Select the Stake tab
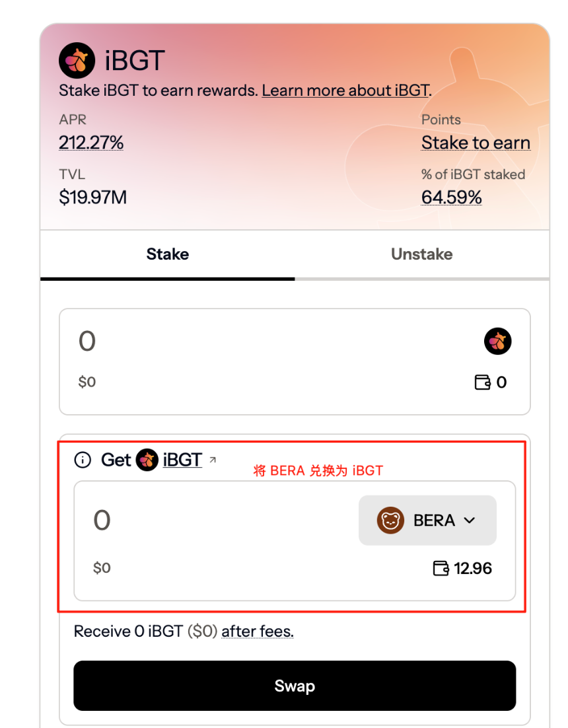 (167, 254)
